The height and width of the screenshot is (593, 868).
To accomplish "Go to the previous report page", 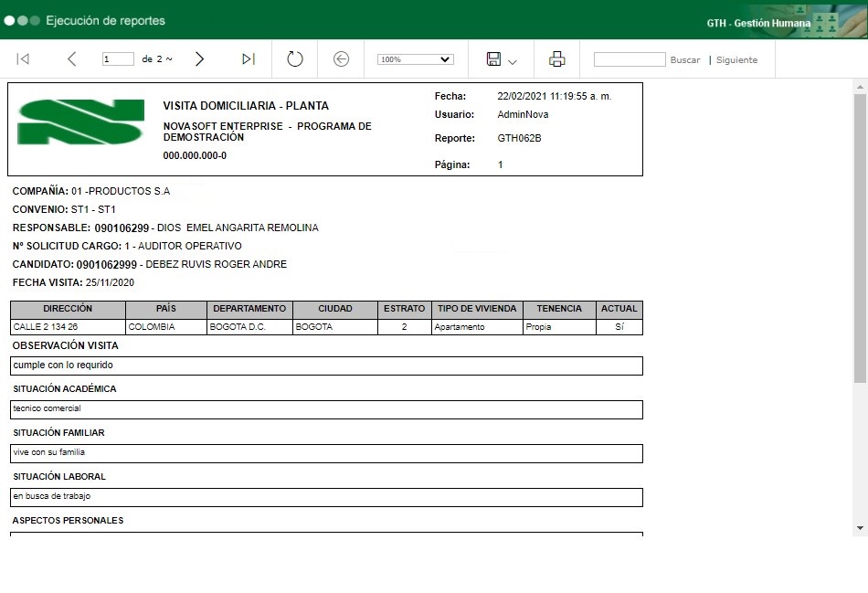I will [x=72, y=59].
